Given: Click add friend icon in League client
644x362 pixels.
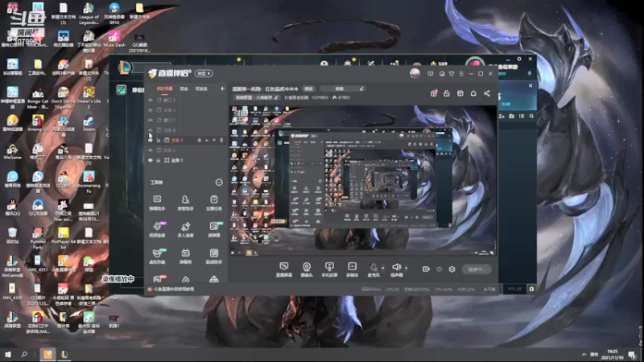Looking at the screenshot, I should (x=502, y=116).
